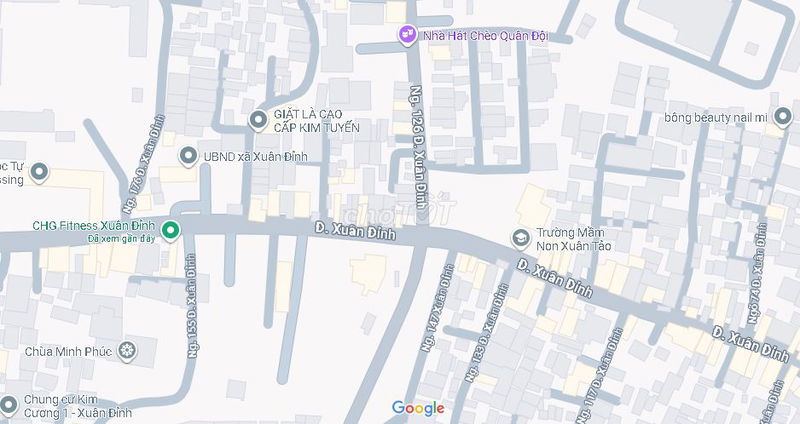Screen dimensions: 800x424
Task: Click the pin beside the cropped 'ssing' label
Action: pos(39,172)
